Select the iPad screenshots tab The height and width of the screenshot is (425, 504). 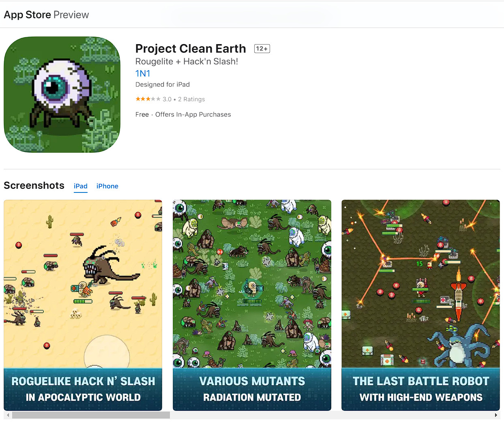(x=81, y=186)
